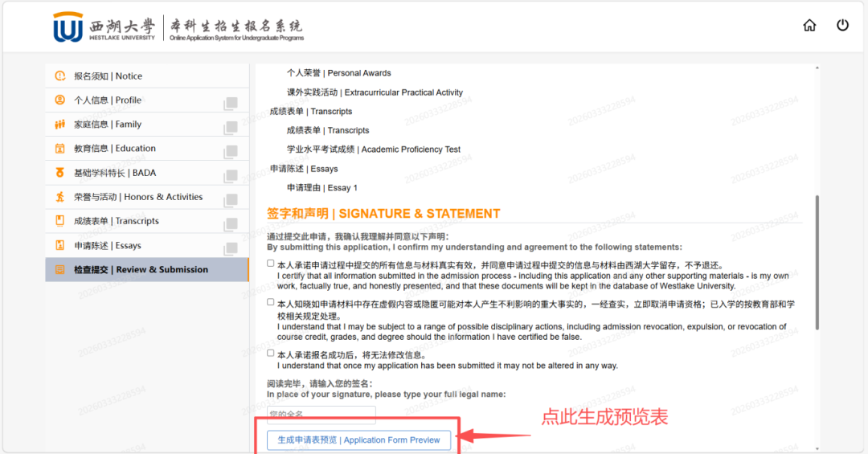
Task: Click the BADA medal icon
Action: click(59, 173)
